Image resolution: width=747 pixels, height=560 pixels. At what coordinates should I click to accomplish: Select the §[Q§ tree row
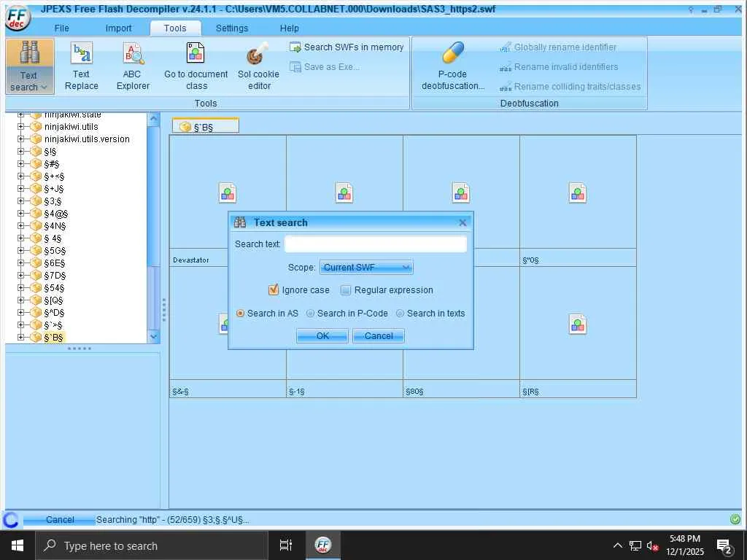(x=53, y=300)
